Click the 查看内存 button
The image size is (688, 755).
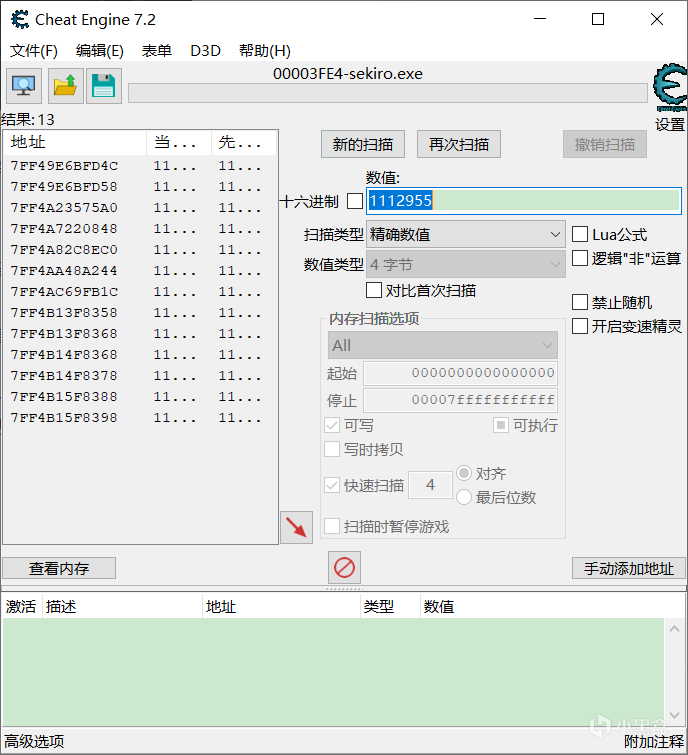[x=59, y=568]
